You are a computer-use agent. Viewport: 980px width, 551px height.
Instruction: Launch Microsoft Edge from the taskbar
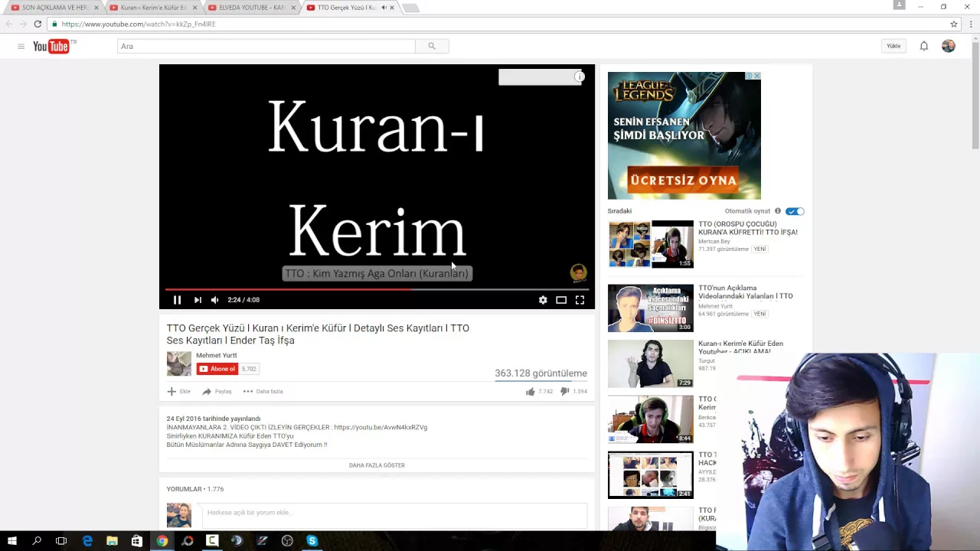click(x=87, y=541)
